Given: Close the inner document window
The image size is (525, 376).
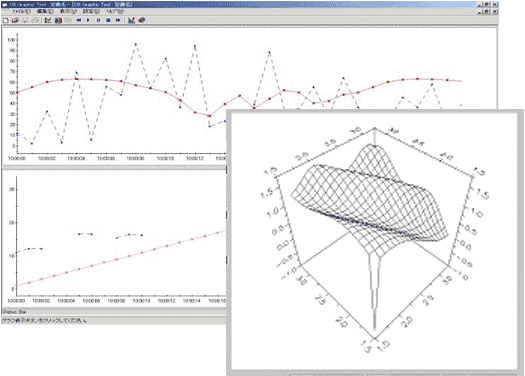Looking at the screenshot, I should point(495,12).
